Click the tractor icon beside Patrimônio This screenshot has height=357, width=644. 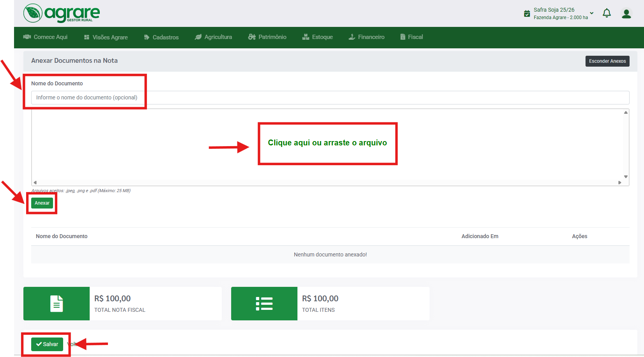(252, 37)
